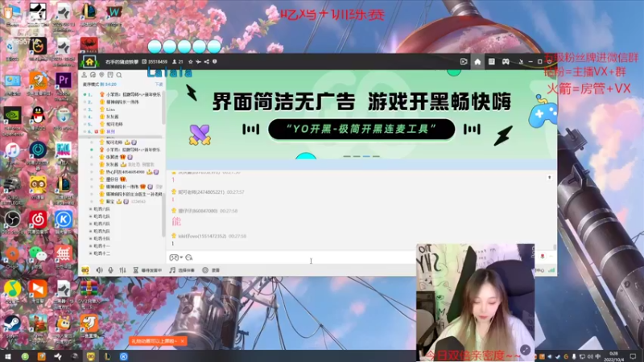The width and height of the screenshot is (644, 362).
Task: Click the webcam overlay expand circle button
Action: pos(525,350)
